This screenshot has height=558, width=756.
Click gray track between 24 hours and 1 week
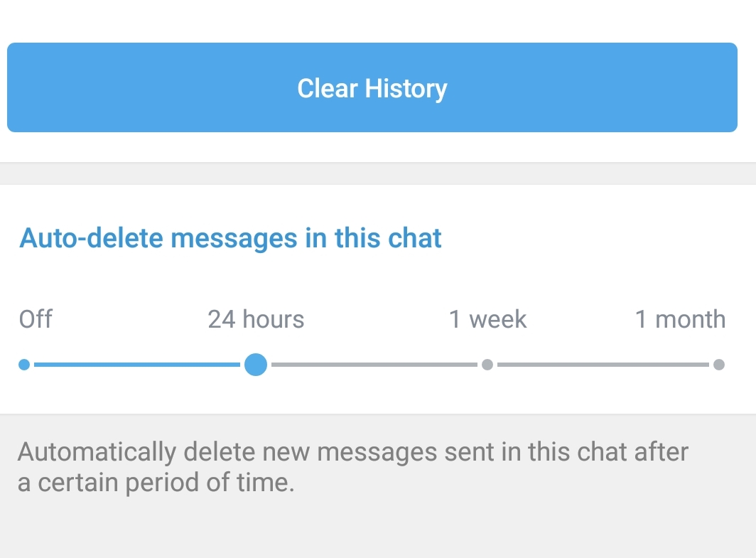[x=373, y=365]
